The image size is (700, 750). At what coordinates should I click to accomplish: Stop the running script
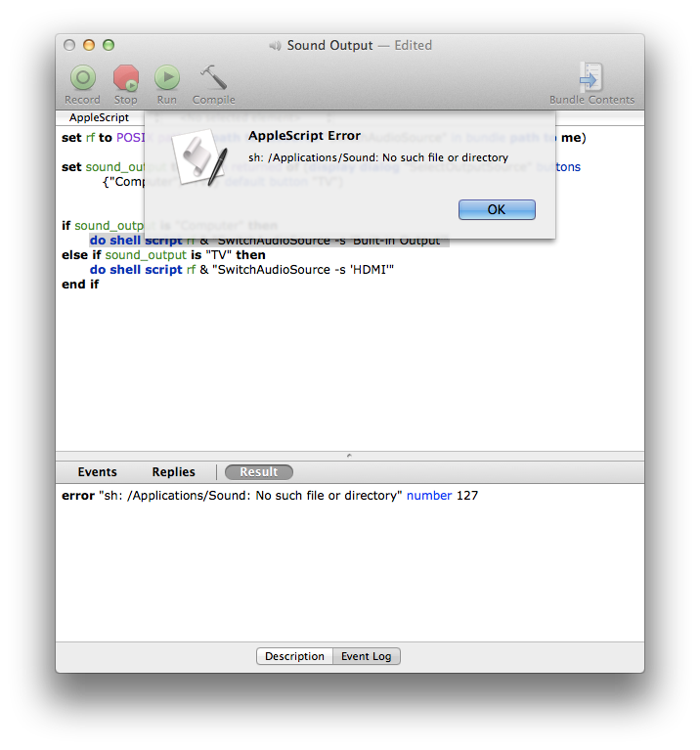pyautogui.click(x=126, y=78)
